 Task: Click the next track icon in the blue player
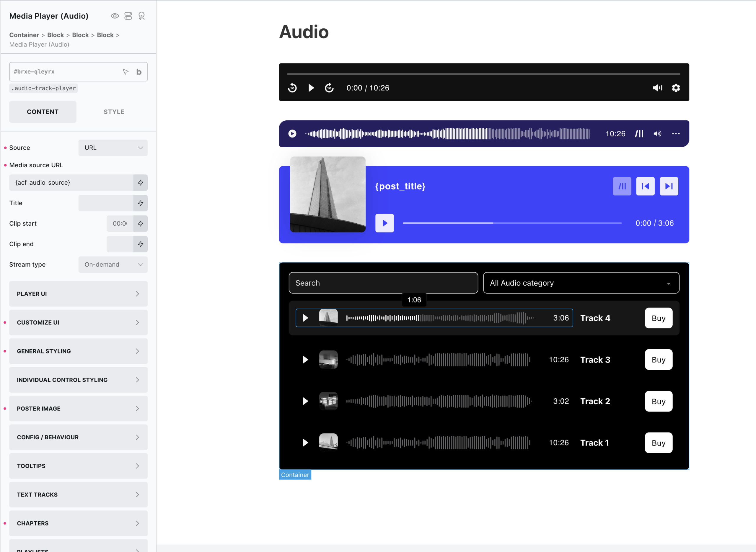669,186
